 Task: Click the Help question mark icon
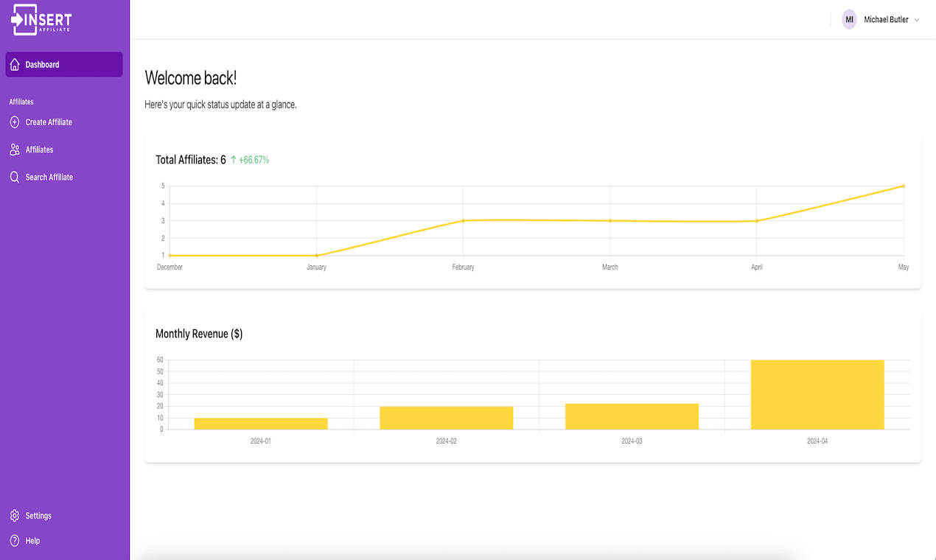[x=15, y=541]
